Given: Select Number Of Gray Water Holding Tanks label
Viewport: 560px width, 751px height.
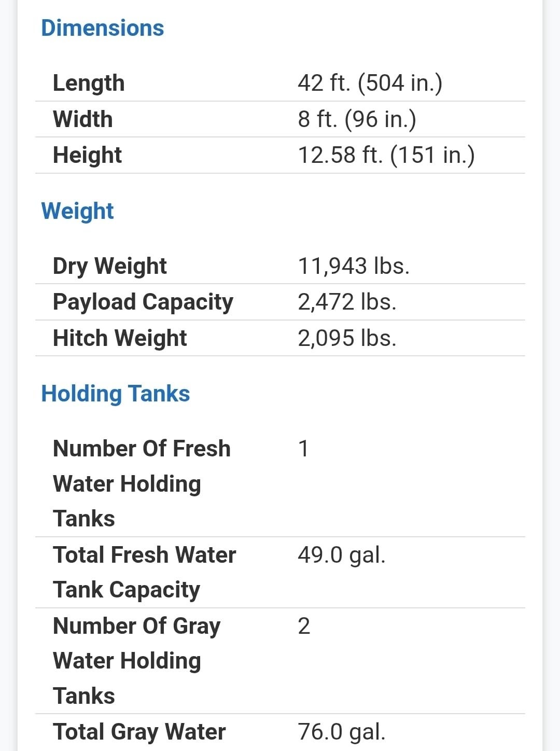Looking at the screenshot, I should coord(136,661).
